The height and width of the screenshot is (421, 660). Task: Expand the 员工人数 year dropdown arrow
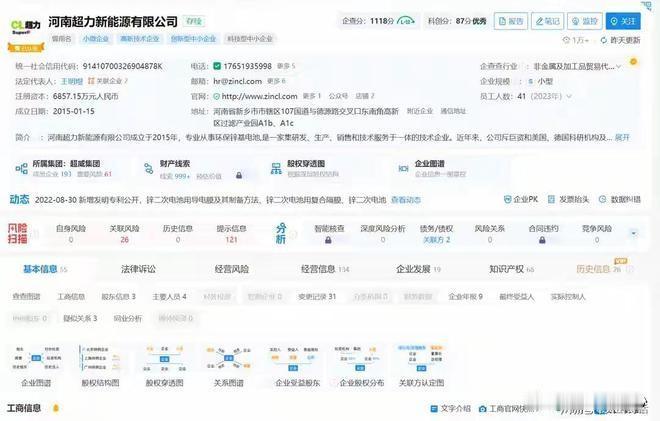(569, 96)
